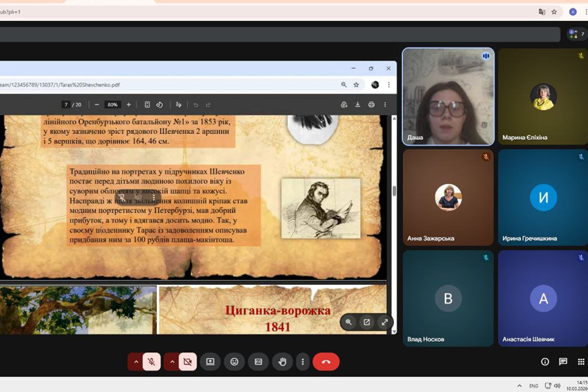Expand the video settings chevron
588x392 pixels.
[x=172, y=361]
